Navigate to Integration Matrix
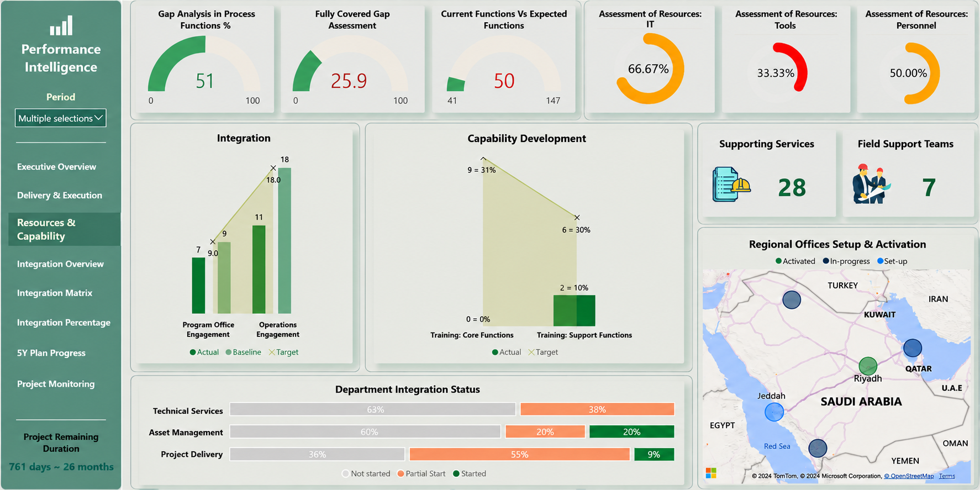Viewport: 980px width, 490px height. [x=55, y=293]
